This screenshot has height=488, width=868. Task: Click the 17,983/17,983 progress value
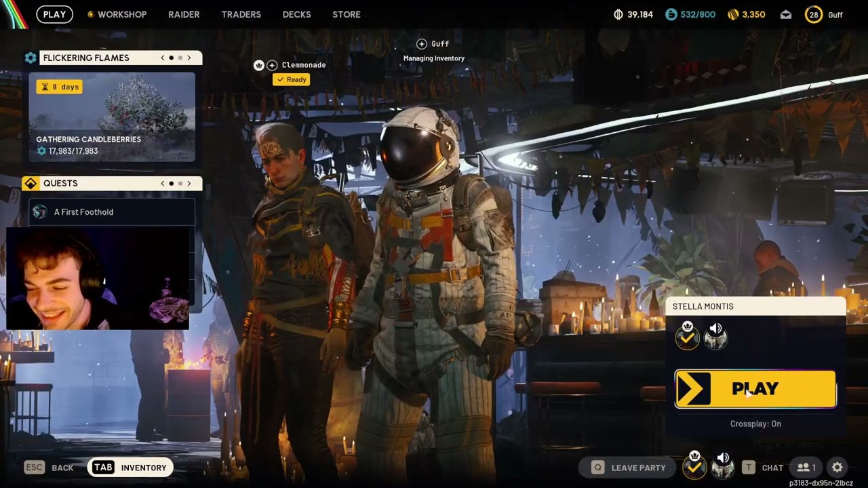73,151
